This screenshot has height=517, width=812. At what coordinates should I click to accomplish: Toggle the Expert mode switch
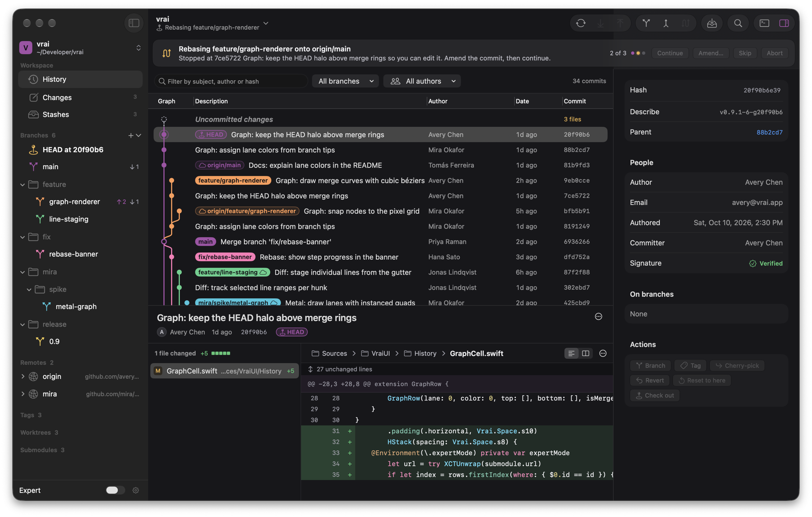click(x=115, y=490)
